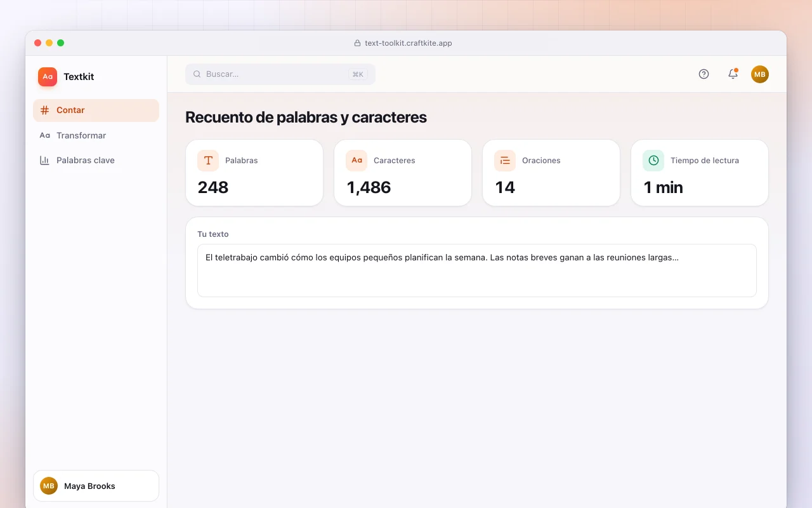Click the Caracteres card label
Viewport: 812px width, 508px height.
[x=395, y=161]
